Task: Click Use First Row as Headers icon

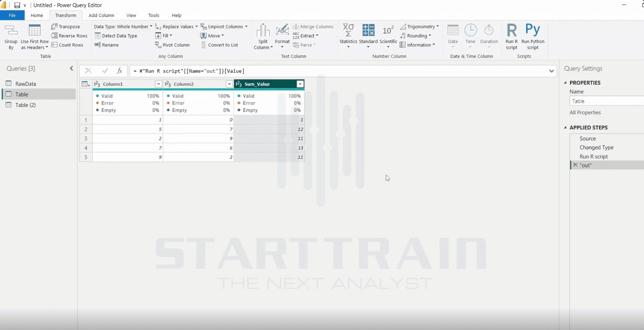Action: point(35,31)
